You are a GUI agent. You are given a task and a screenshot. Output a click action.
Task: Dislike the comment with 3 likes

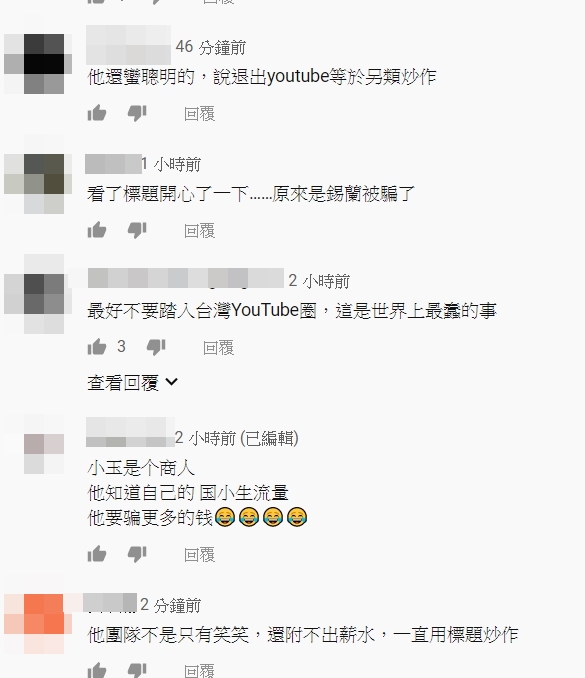click(156, 347)
